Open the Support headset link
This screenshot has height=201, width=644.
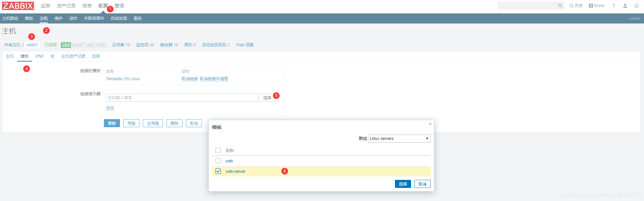pyautogui.click(x=576, y=6)
